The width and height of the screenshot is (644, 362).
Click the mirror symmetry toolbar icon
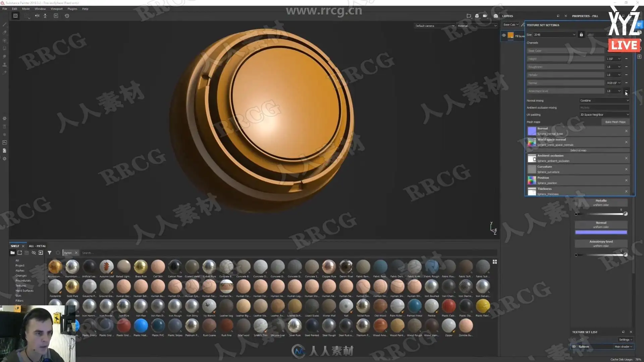[37, 16]
